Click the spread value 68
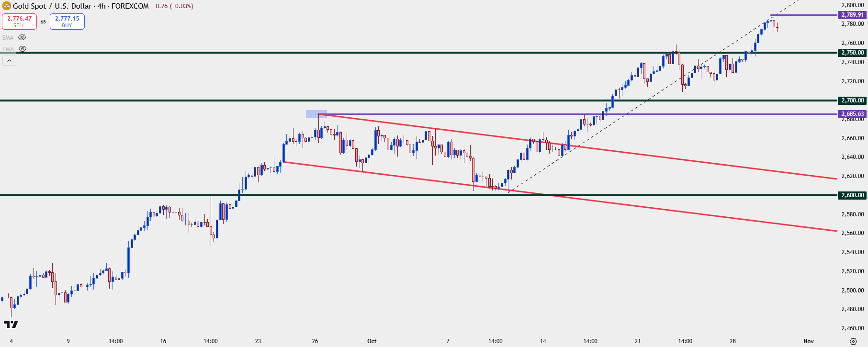Image resolution: width=868 pixels, height=347 pixels. click(43, 22)
